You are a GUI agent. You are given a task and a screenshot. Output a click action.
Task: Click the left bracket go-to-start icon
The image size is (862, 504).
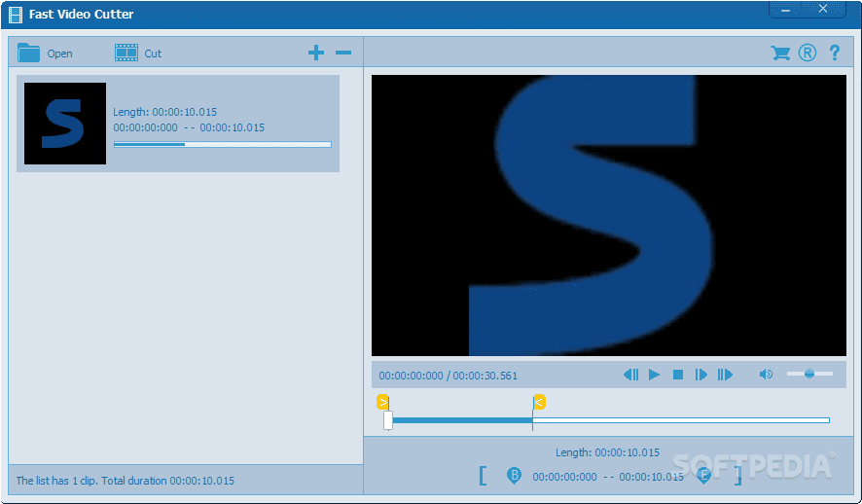pos(483,476)
